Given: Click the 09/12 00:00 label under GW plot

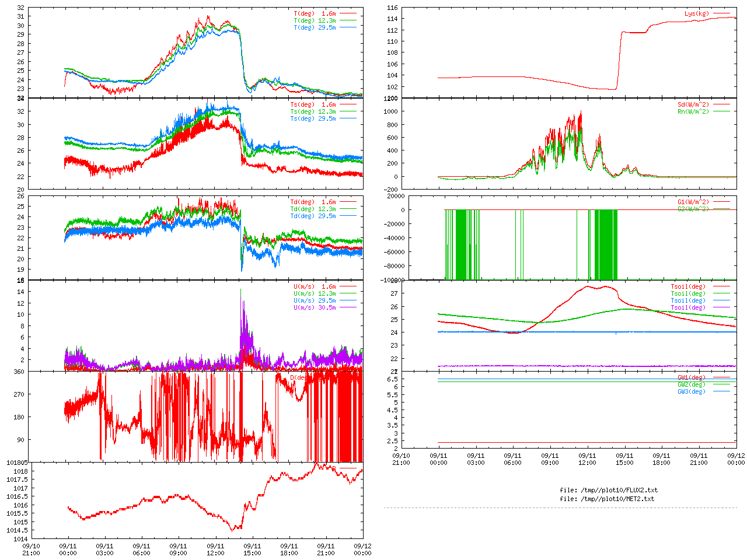Looking at the screenshot, I should pyautogui.click(x=736, y=459).
